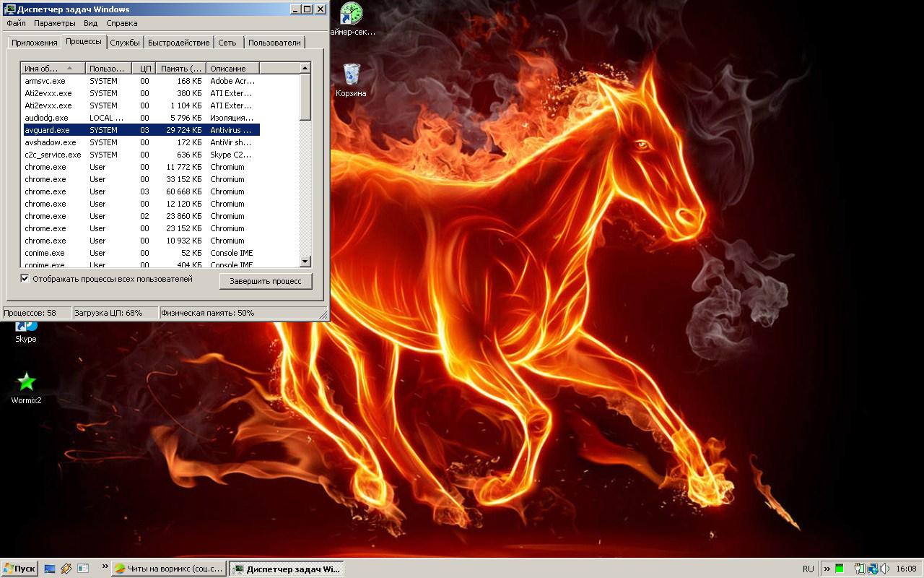Open the Справка menu
The height and width of the screenshot is (578, 924).
pyautogui.click(x=121, y=23)
